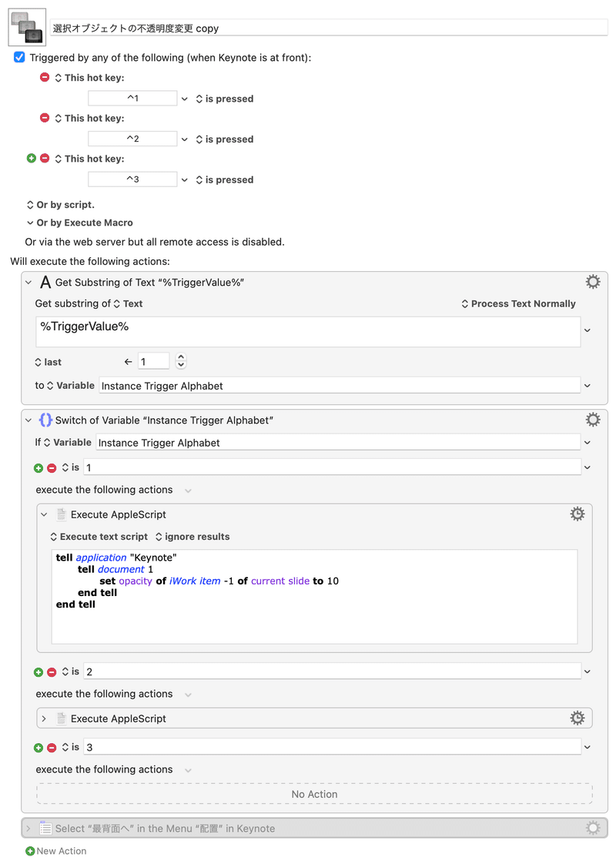Open the "last" substring type popup
This screenshot has width=616, height=864.
[x=49, y=362]
